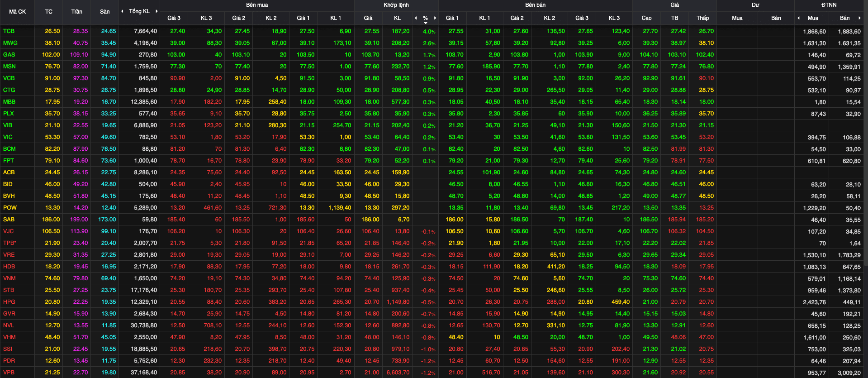Click TCB total volume 7,664,40
The height and width of the screenshot is (378, 868).
click(146, 31)
